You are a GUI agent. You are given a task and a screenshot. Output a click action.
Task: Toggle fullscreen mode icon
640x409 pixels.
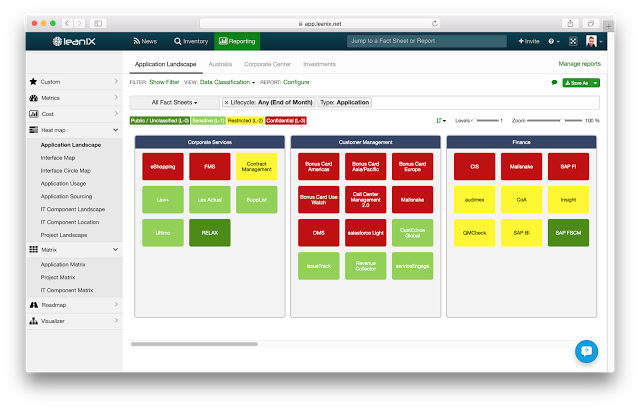[x=573, y=41]
